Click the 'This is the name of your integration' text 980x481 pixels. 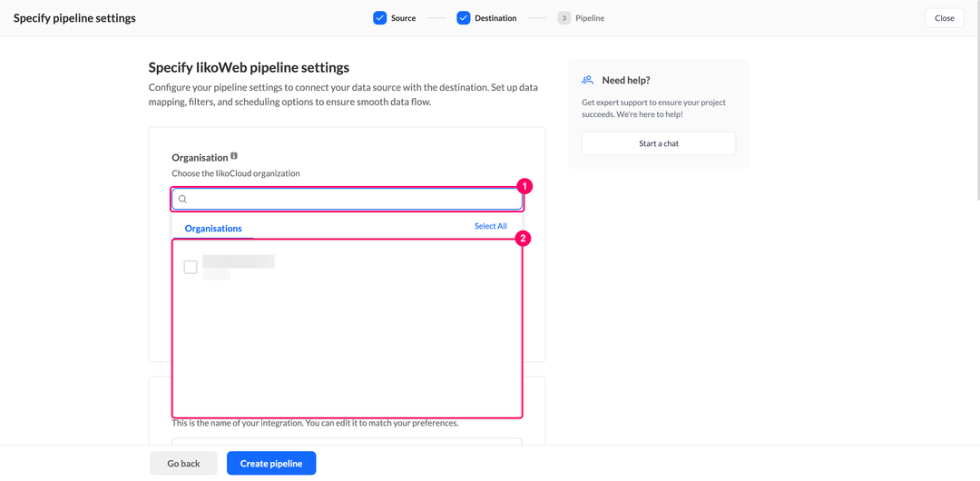[x=315, y=424]
